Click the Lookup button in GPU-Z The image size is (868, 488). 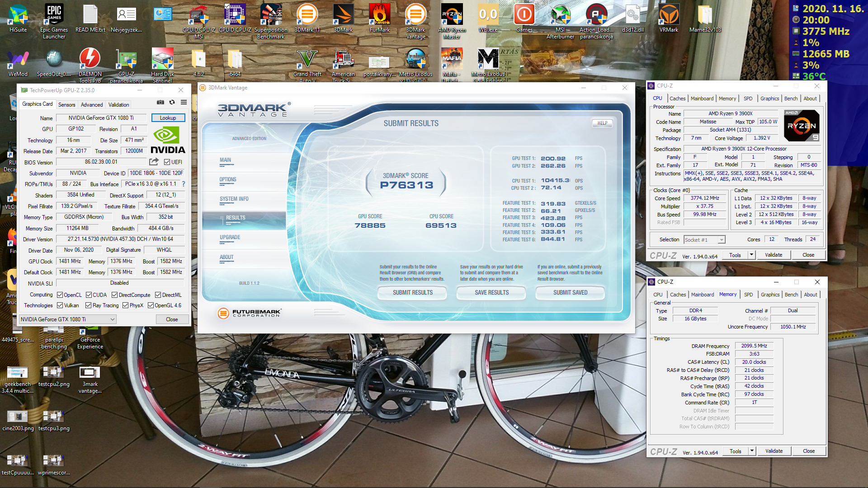(168, 117)
